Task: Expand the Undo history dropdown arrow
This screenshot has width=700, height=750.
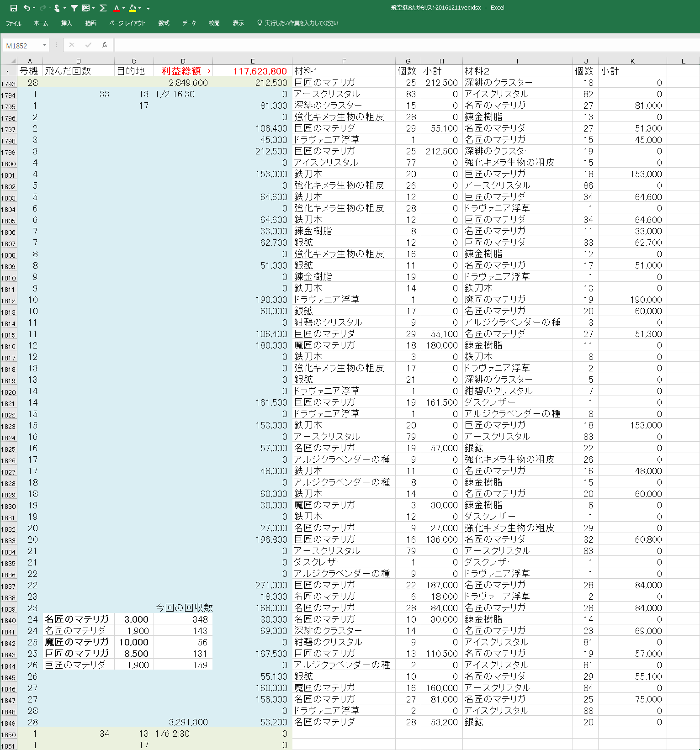Action: click(x=34, y=8)
